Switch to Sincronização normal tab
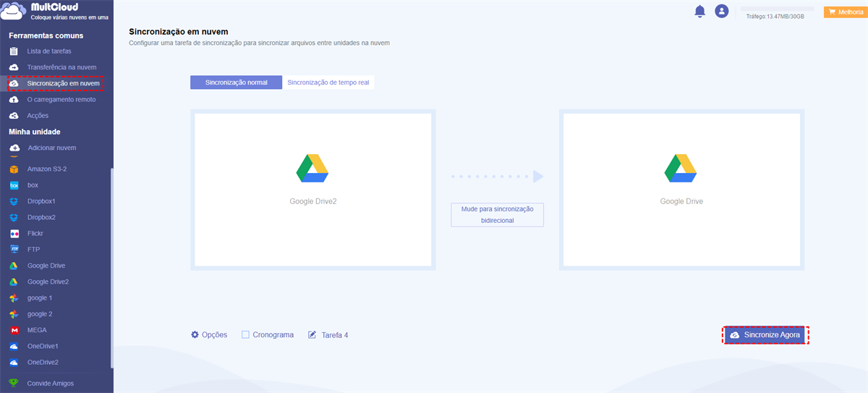The width and height of the screenshot is (868, 393). [236, 83]
